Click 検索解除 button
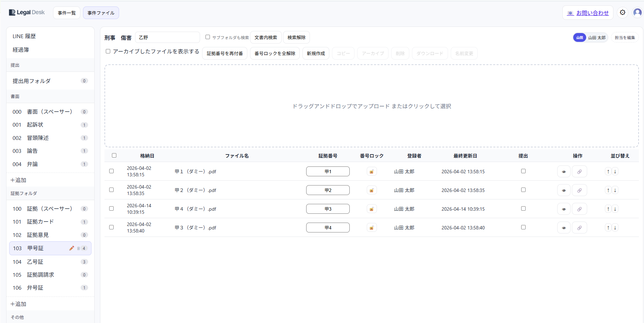 pos(296,37)
